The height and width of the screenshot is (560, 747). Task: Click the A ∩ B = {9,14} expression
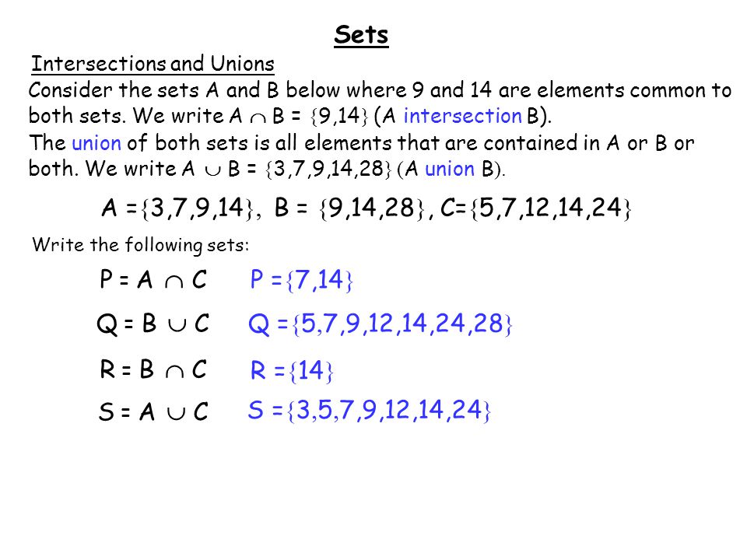point(299,116)
